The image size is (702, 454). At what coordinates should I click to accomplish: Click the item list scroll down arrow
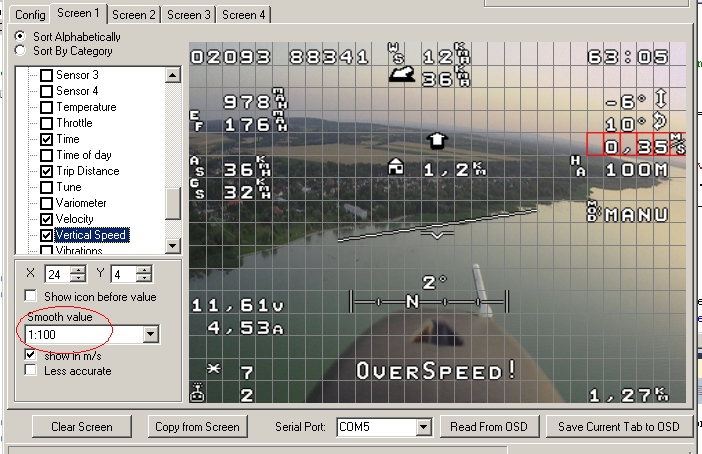[x=172, y=245]
